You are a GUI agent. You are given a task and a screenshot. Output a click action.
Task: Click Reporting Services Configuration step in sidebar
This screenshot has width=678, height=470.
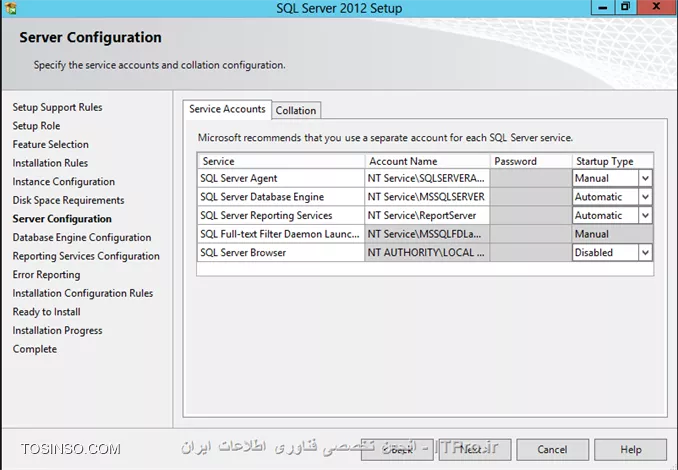tap(86, 256)
